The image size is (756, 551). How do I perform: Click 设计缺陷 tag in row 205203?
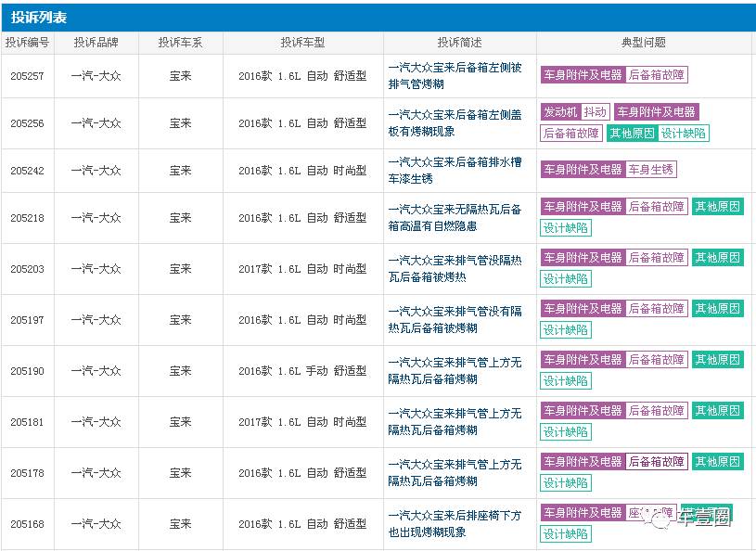pyautogui.click(x=566, y=278)
